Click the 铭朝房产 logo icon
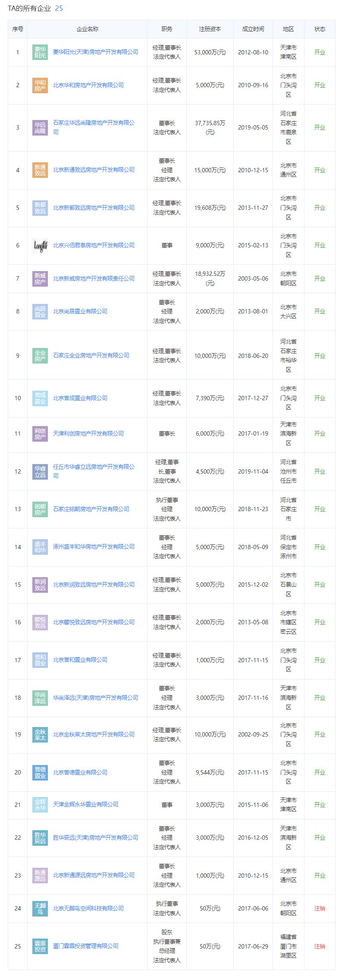This screenshot has height=980, width=345. (40, 509)
